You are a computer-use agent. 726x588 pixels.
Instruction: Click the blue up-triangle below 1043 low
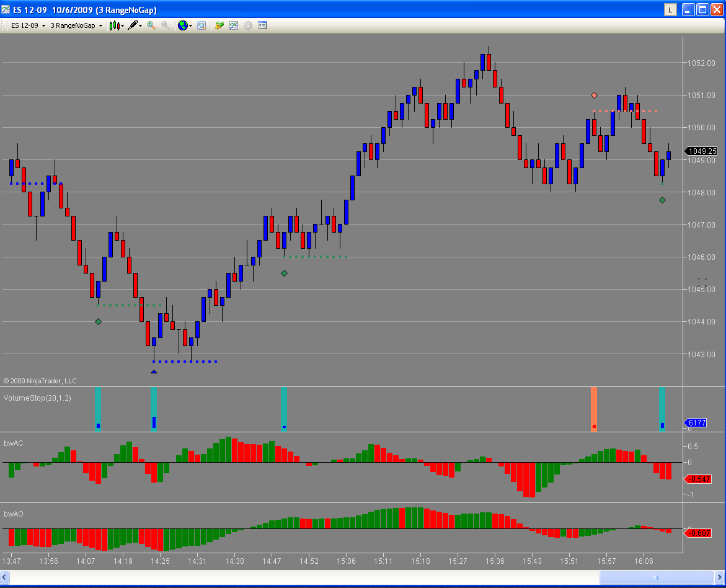coord(154,372)
